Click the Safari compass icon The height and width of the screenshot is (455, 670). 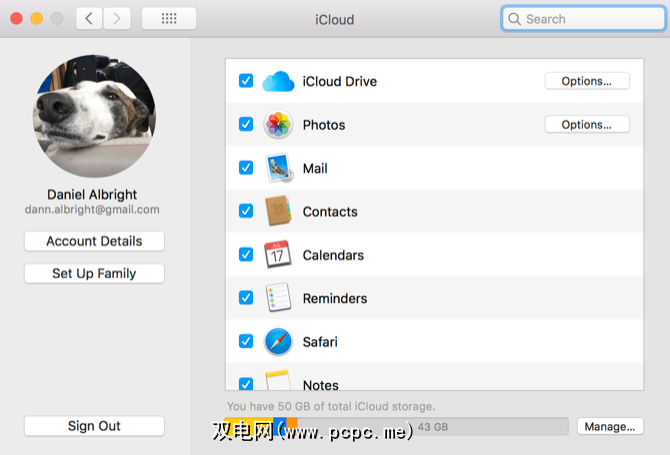[278, 341]
